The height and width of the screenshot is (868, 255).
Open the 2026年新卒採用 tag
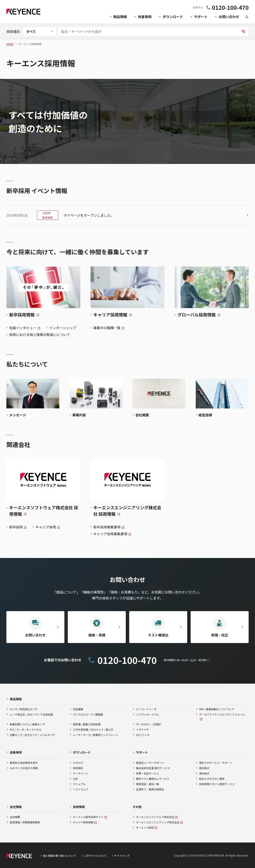[x=48, y=215]
